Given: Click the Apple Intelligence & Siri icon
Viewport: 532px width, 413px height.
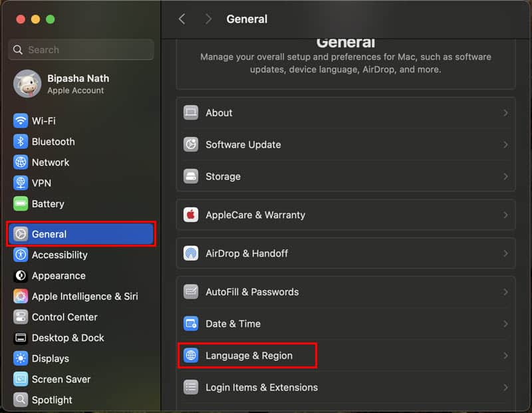Looking at the screenshot, I should tap(21, 297).
